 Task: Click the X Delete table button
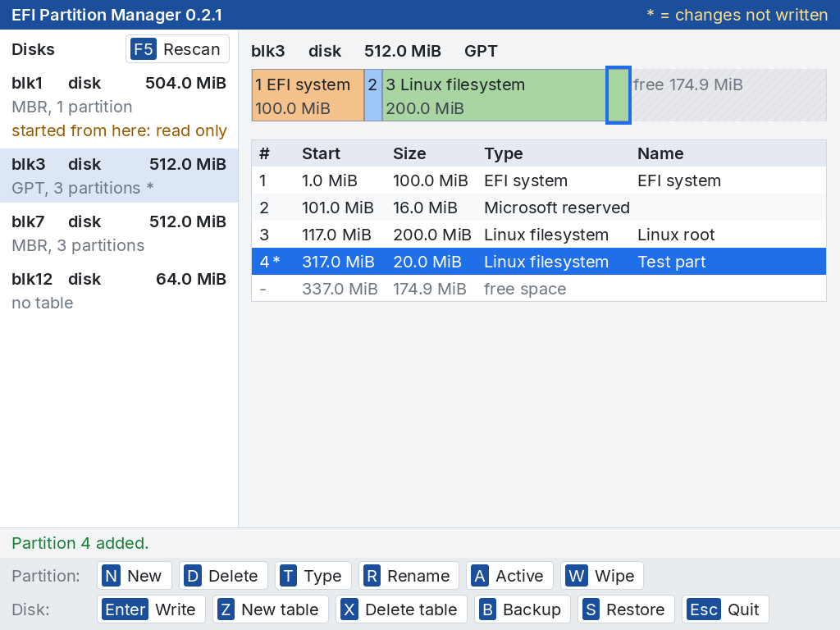[401, 609]
